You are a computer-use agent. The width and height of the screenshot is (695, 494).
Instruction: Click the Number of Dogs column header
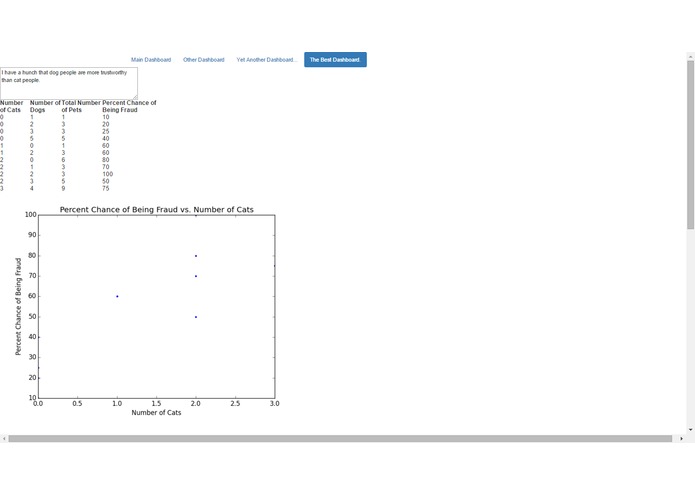point(45,106)
